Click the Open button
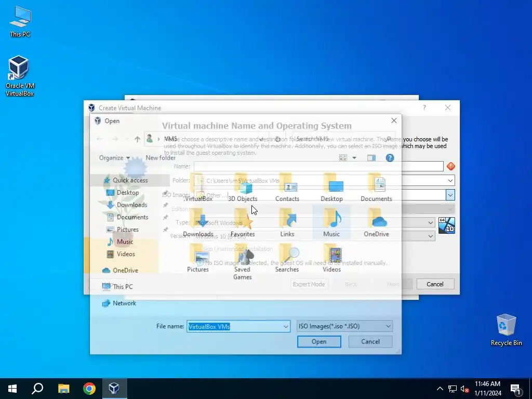The image size is (532, 399). tap(319, 342)
